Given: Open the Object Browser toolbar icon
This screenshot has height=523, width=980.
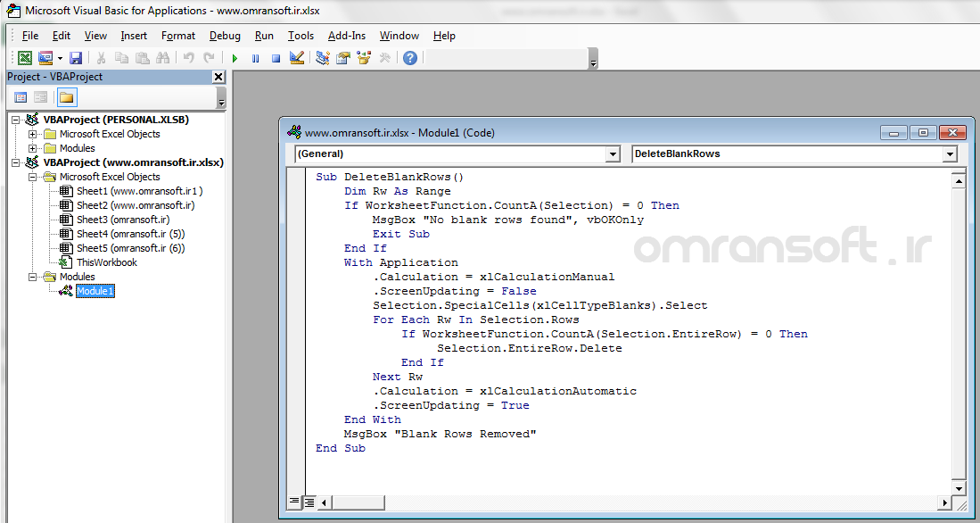Looking at the screenshot, I should (x=363, y=58).
